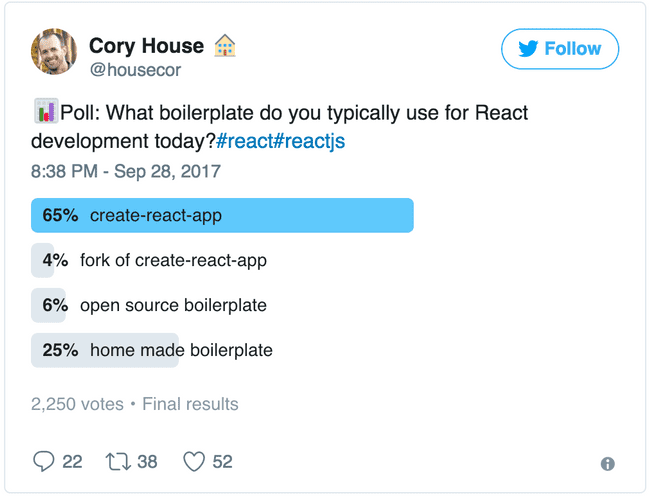This screenshot has height=498, width=650.
Task: Select the fork of create-react-app result
Action: (173, 261)
